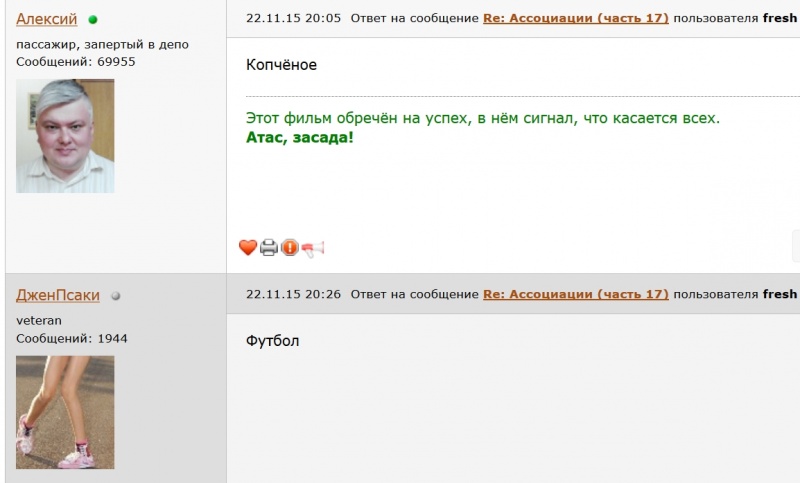Image resolution: width=800 pixels, height=483 pixels.
Task: Click the 'Сообщений: 69955' counter under Алексий
Action: click(x=76, y=62)
